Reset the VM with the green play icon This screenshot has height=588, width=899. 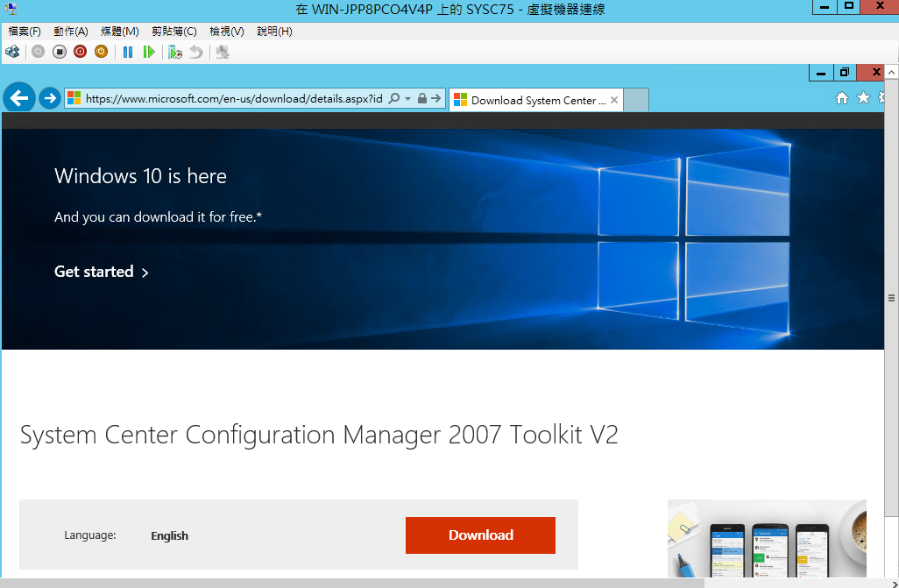coord(149,53)
